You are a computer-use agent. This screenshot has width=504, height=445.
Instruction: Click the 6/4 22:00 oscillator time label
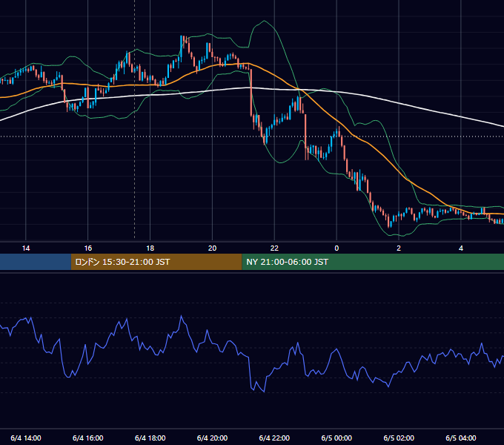(x=274, y=438)
